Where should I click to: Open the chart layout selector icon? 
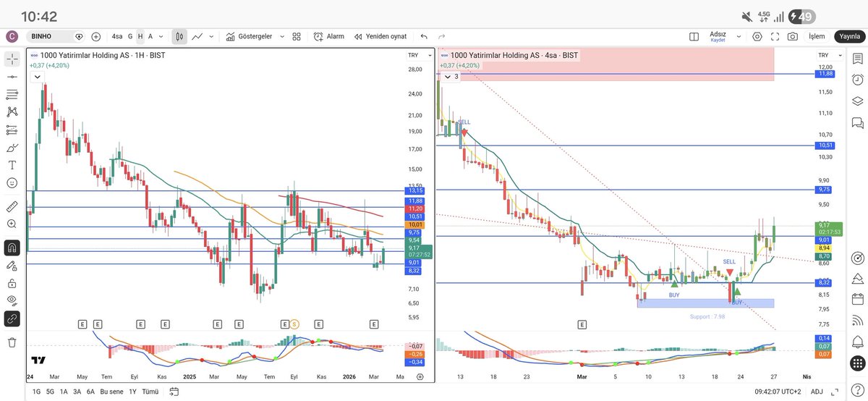694,36
